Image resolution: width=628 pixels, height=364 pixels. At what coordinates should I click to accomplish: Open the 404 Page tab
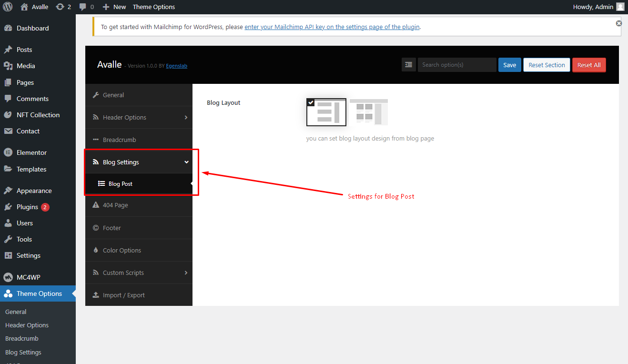click(x=139, y=205)
